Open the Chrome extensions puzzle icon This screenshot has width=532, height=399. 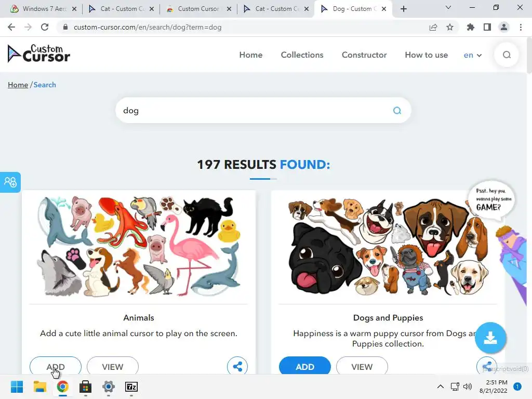[470, 27]
